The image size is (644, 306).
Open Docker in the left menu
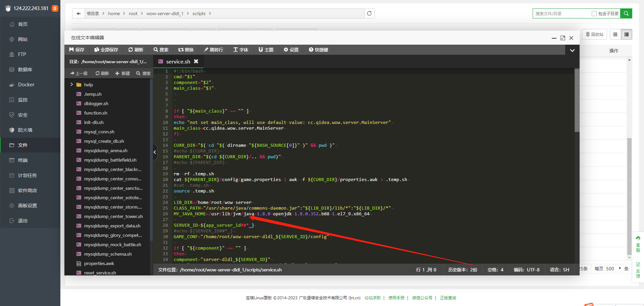26,85
